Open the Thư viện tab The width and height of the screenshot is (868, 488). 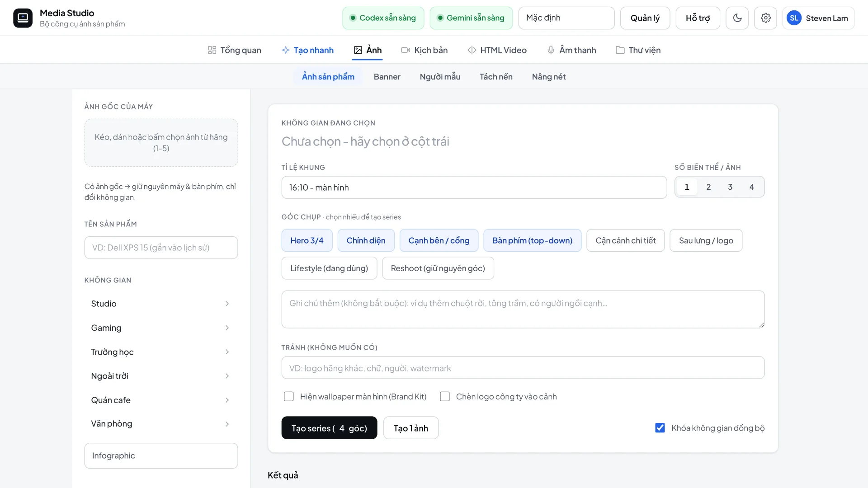(638, 50)
